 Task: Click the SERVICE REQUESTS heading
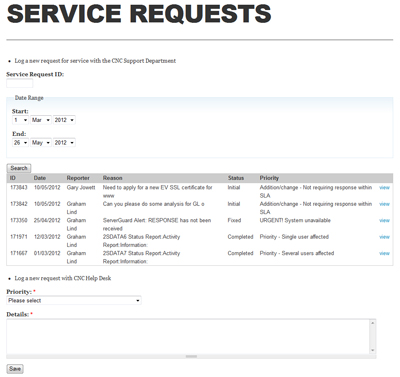139,13
